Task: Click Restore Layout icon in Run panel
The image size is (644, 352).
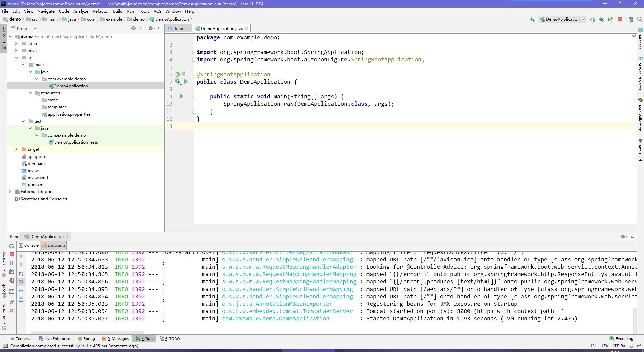Action: (12, 291)
